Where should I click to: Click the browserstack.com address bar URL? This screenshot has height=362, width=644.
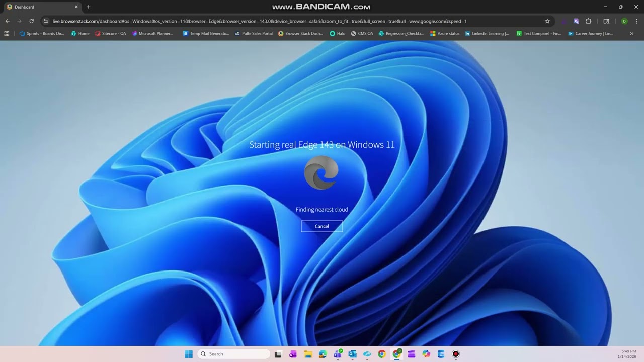(259, 21)
